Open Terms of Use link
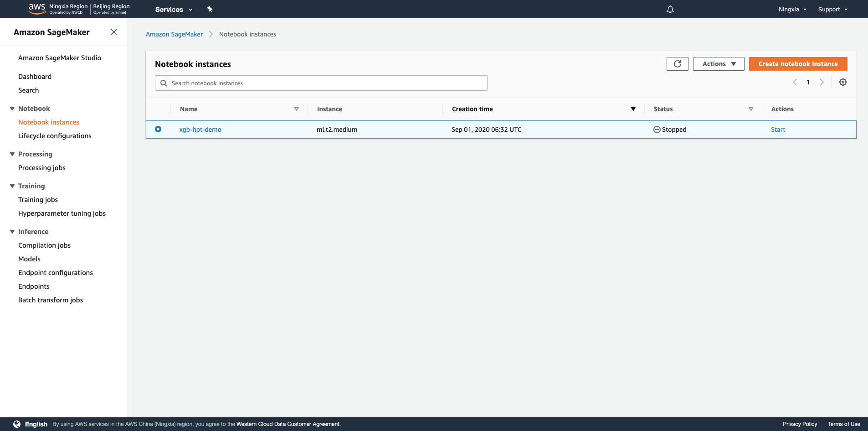Viewport: 868px width, 431px height. (x=844, y=424)
